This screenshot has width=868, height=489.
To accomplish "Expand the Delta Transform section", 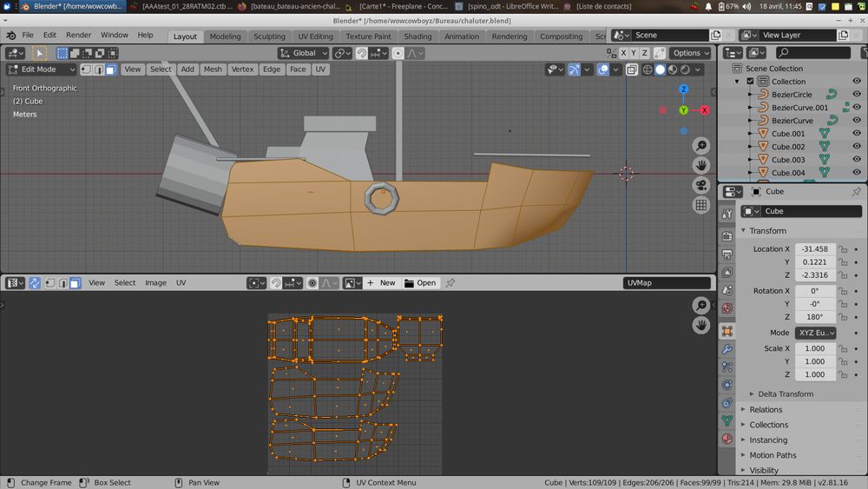I will [x=786, y=393].
